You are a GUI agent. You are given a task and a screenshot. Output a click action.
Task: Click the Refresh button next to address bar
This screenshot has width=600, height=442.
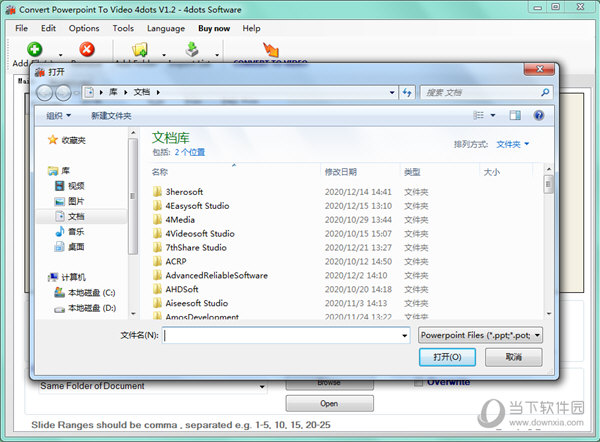[x=407, y=92]
